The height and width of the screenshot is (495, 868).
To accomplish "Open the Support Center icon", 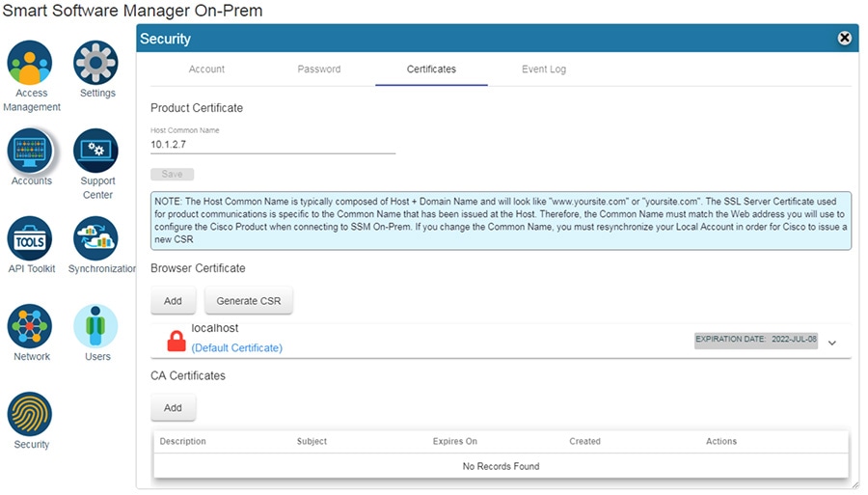I will click(x=95, y=151).
